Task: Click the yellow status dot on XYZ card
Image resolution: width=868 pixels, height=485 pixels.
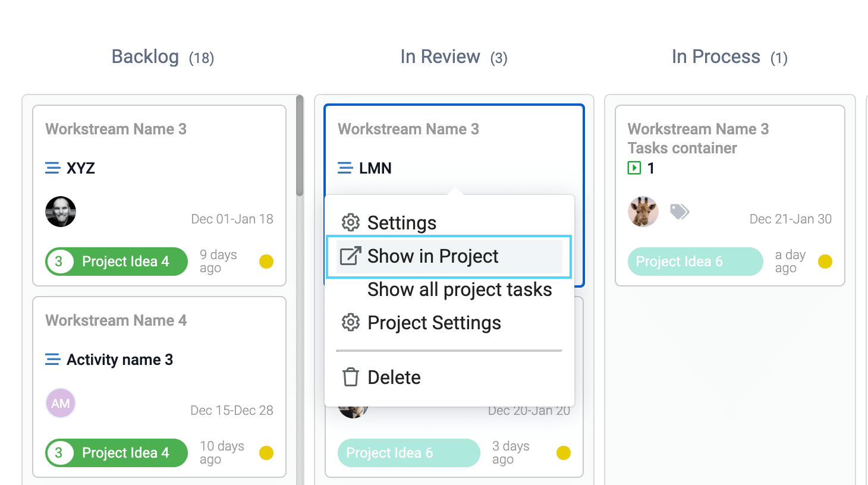Action: coord(266,262)
